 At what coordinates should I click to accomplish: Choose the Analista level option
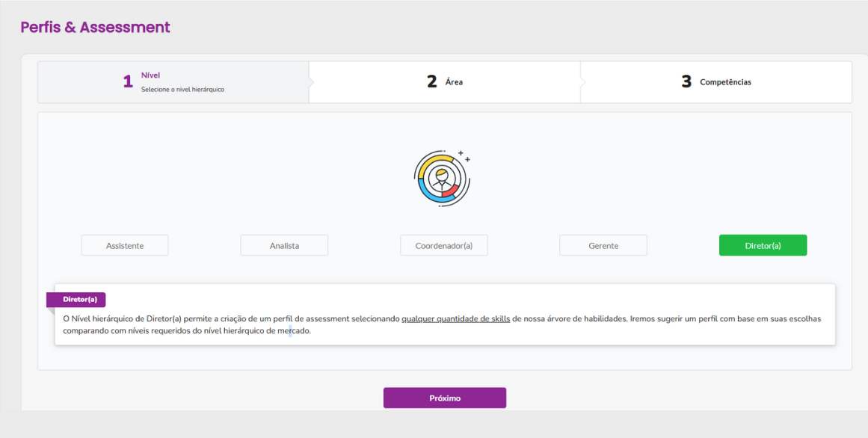(284, 245)
